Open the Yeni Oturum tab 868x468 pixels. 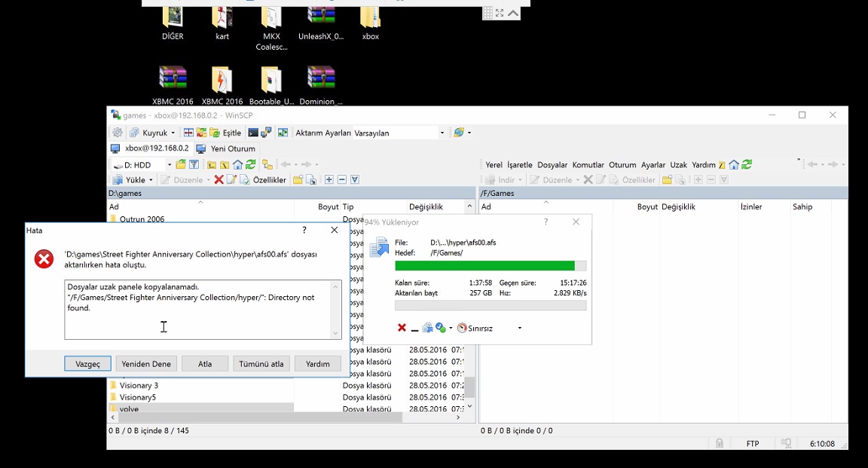(x=226, y=148)
